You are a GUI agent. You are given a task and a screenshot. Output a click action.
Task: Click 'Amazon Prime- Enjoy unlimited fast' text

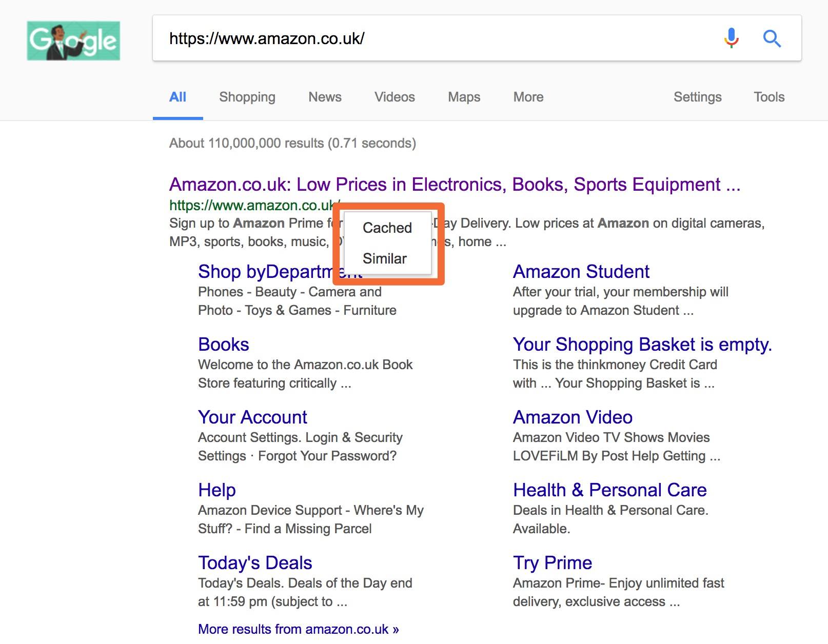point(619,583)
